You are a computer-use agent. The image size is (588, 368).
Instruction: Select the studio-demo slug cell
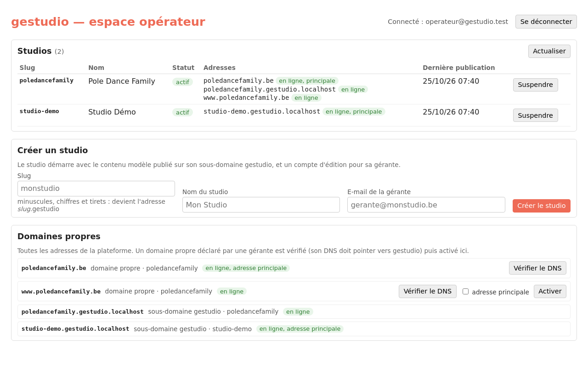39,111
